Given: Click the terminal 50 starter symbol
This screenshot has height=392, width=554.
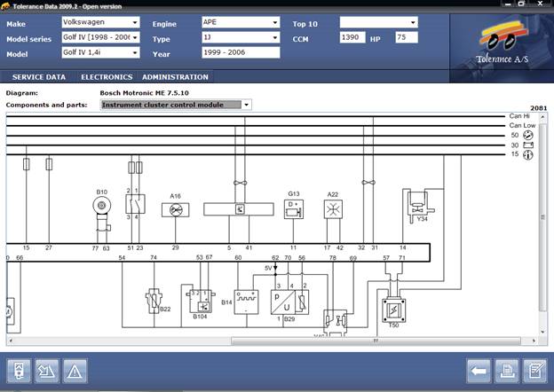Looking at the screenshot, I should click(x=528, y=135).
